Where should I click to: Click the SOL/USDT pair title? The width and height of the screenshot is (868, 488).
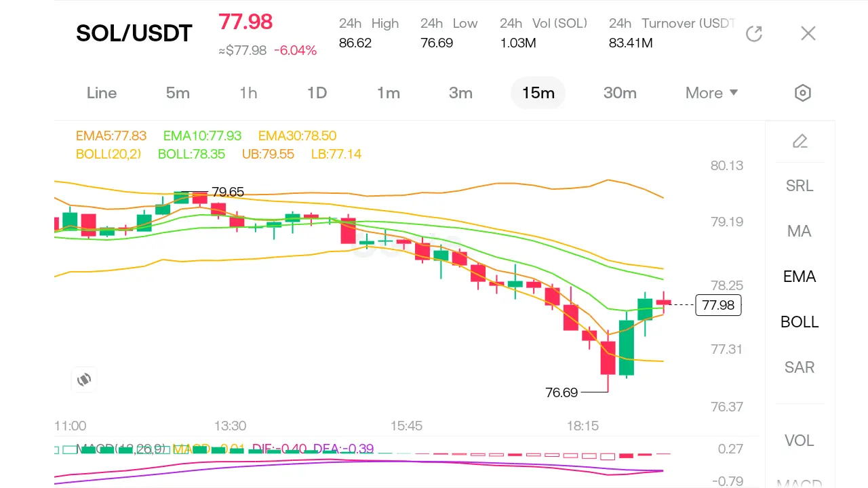point(134,33)
